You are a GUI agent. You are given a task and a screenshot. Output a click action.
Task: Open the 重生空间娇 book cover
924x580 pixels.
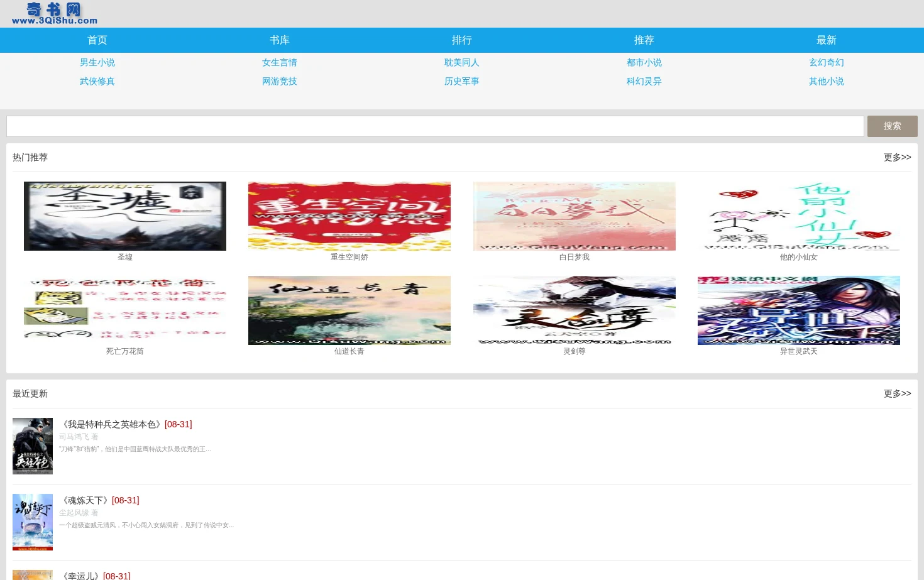pyautogui.click(x=349, y=216)
